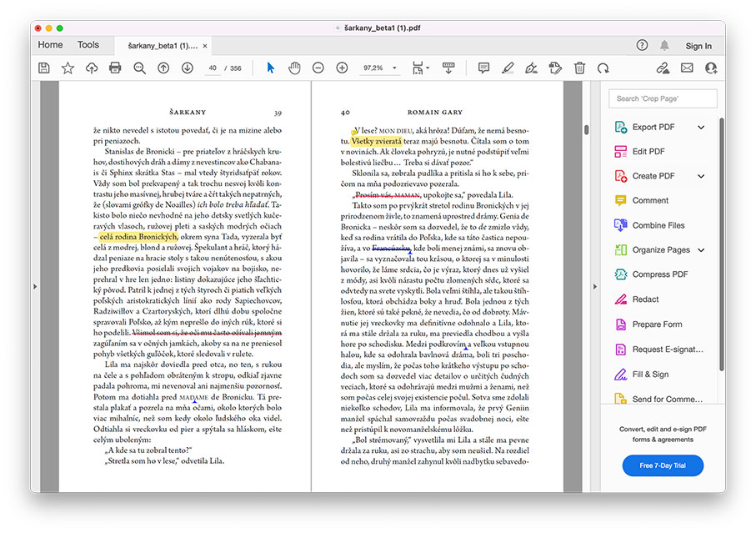The width and height of the screenshot is (756, 533).
Task: Zoom in with plus circle
Action: pyautogui.click(x=342, y=68)
